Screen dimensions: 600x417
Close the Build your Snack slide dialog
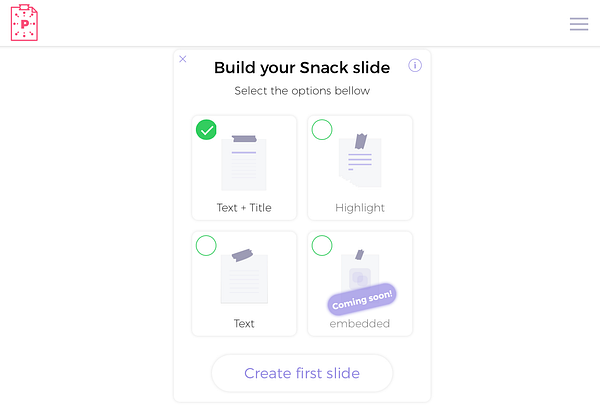(183, 59)
